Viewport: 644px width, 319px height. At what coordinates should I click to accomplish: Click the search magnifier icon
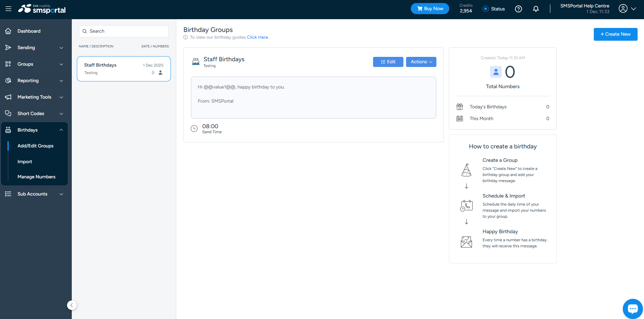point(85,31)
